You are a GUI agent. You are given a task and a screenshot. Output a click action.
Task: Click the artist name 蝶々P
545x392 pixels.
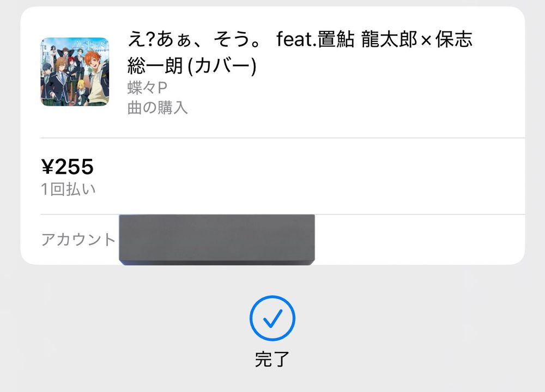[147, 88]
